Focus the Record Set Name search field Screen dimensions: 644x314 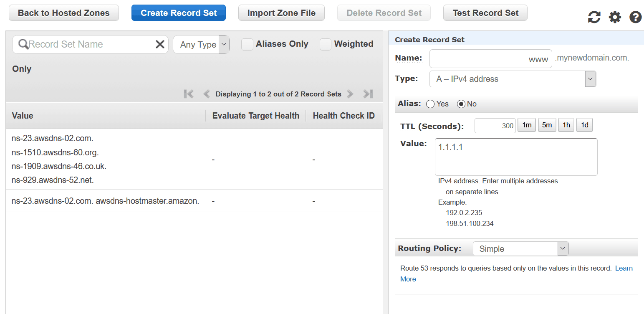(x=90, y=44)
